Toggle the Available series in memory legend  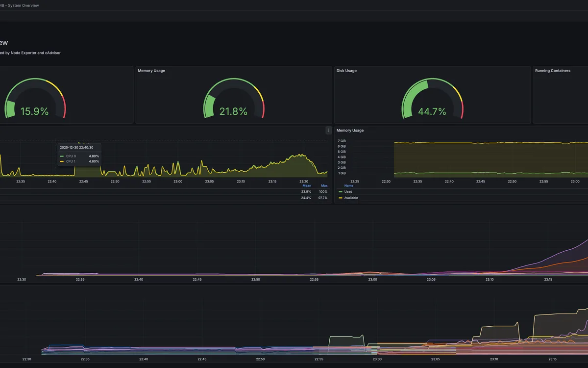351,198
